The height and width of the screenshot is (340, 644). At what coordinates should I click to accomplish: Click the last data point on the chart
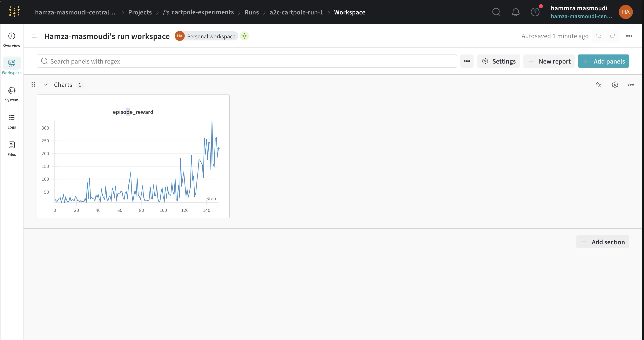tap(219, 148)
